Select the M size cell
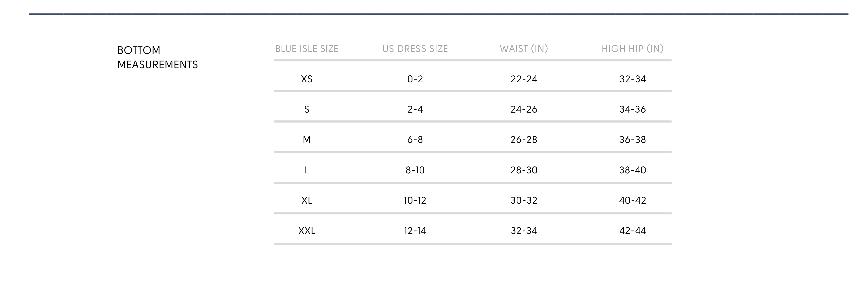 pos(307,140)
